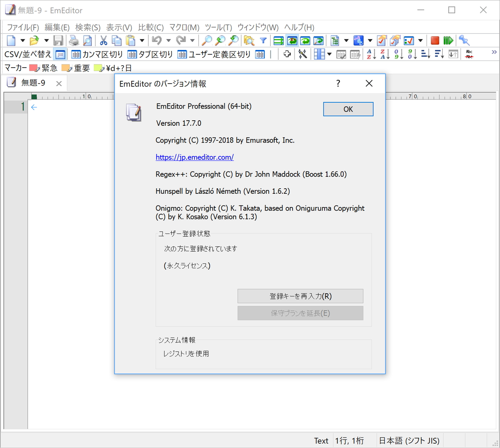The image size is (500, 448).
Task: Click the Find magnifier icon
Action: click(x=207, y=40)
